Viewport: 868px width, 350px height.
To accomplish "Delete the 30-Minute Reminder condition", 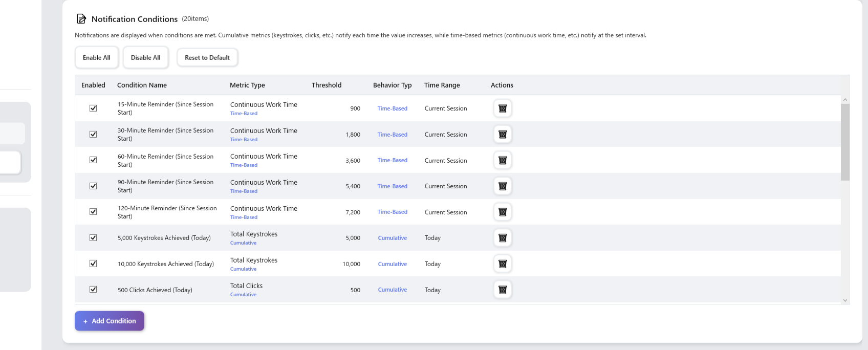I will pos(503,135).
